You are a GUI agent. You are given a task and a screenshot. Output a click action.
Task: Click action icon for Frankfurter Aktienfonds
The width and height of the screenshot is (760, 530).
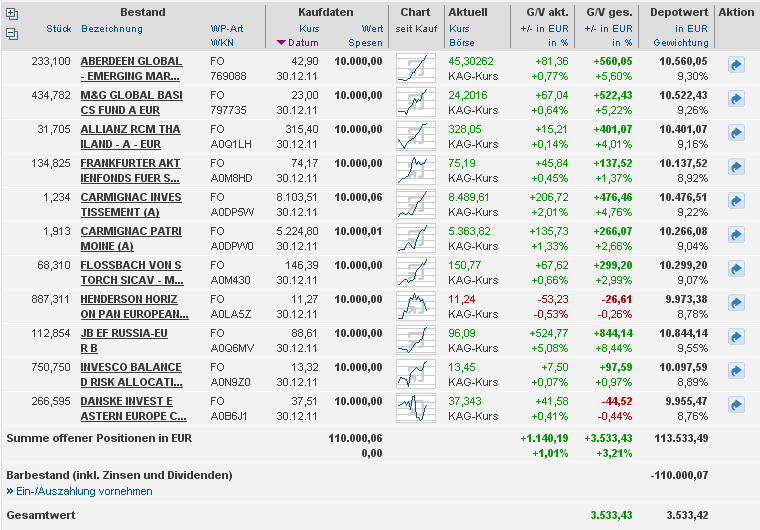(736, 167)
